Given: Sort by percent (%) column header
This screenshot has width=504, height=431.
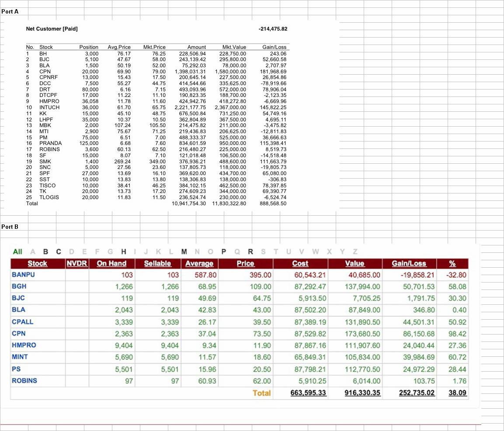Looking at the screenshot, I should pos(452,263).
